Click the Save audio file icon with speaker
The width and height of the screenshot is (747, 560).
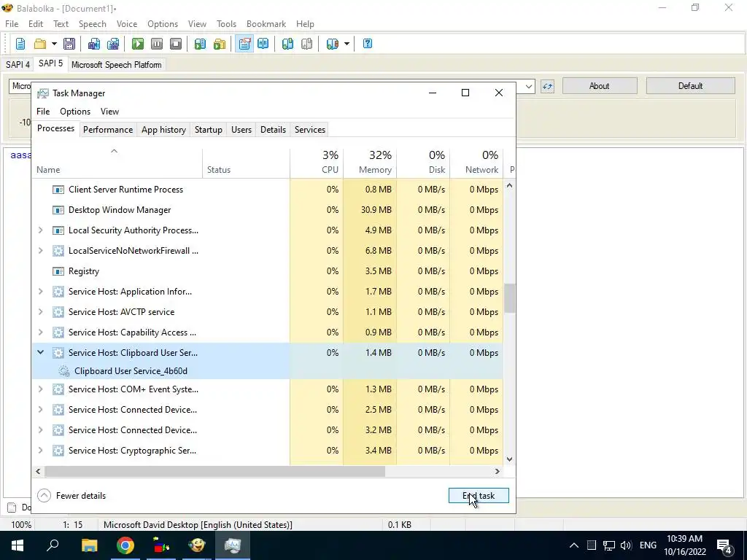point(94,44)
